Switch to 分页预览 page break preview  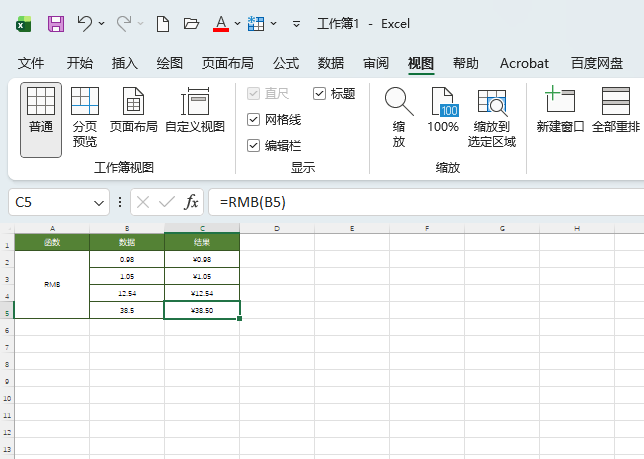[x=85, y=118]
